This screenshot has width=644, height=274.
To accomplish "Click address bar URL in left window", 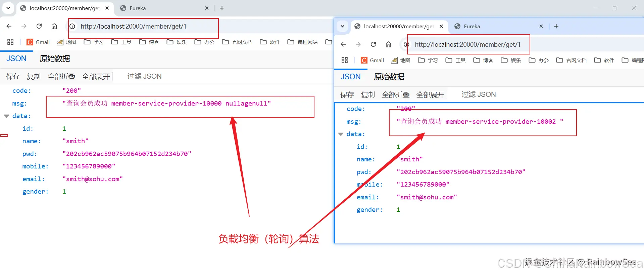I will 133,26.
